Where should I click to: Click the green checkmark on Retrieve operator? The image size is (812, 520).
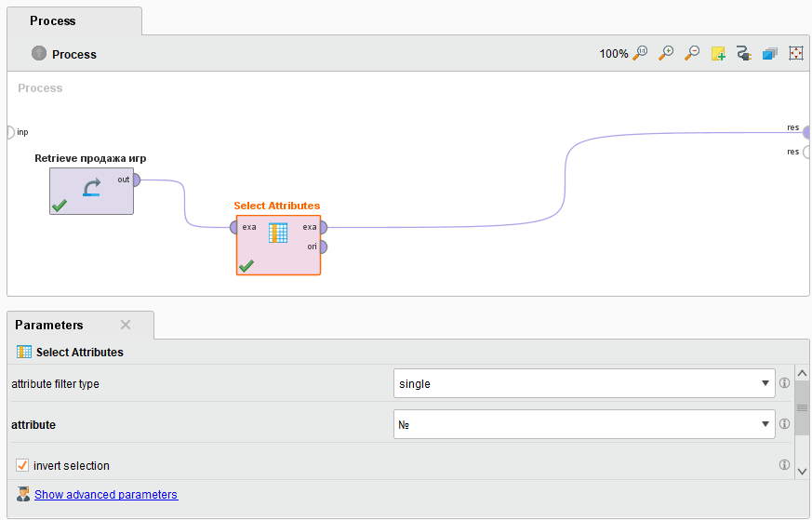(59, 206)
